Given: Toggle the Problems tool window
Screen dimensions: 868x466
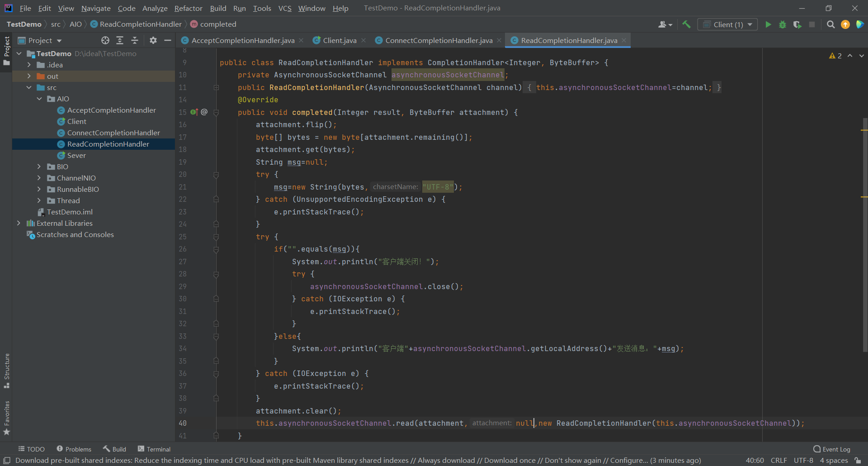Looking at the screenshot, I should click(74, 449).
